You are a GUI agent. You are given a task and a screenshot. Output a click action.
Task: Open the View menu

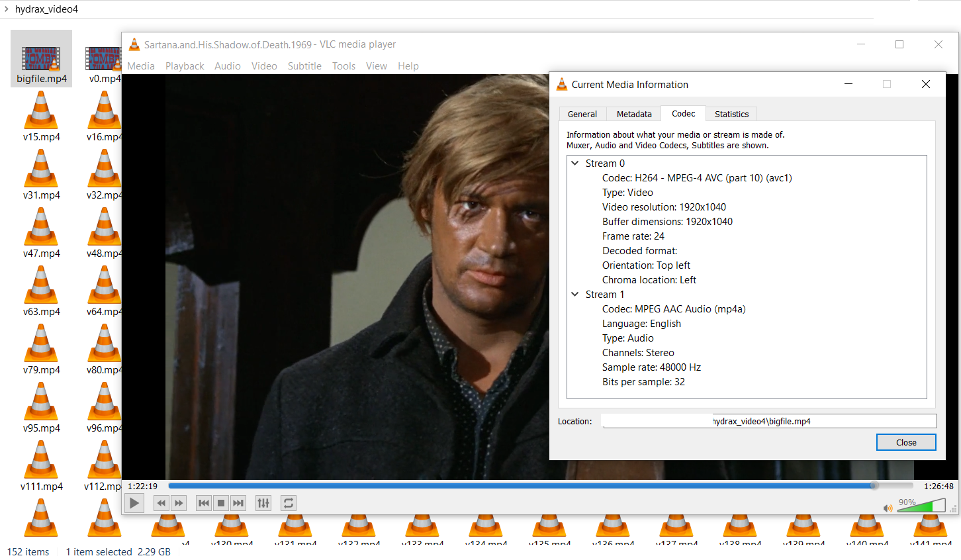click(x=377, y=66)
